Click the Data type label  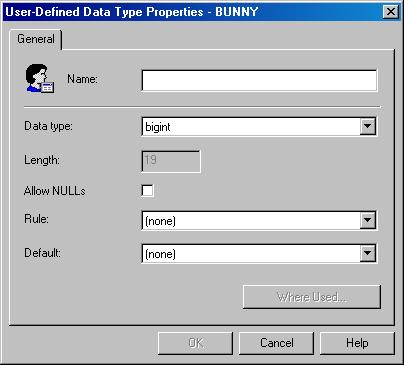pyautogui.click(x=48, y=126)
